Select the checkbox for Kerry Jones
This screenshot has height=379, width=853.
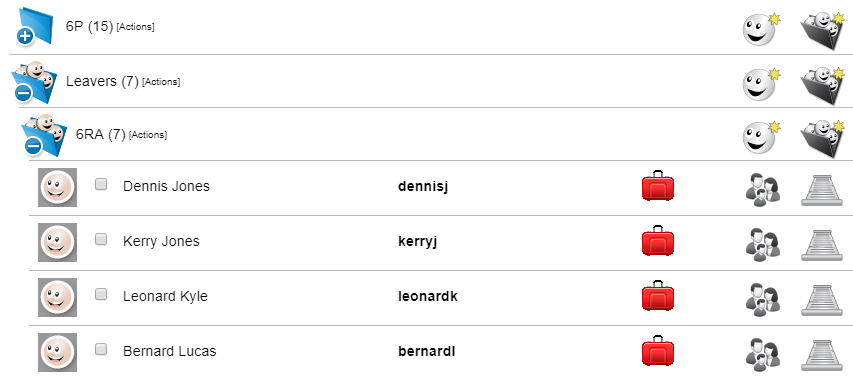[x=101, y=239]
